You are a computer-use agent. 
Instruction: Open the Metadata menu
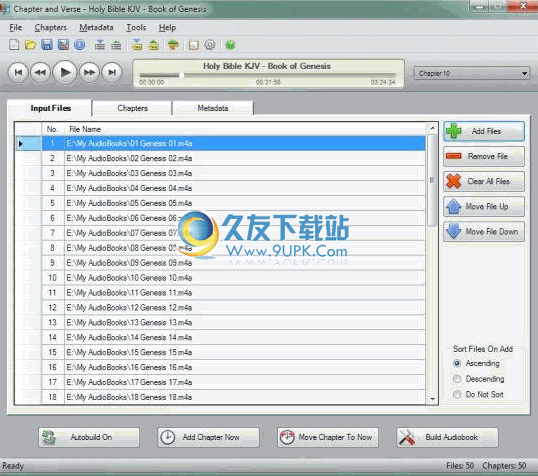pos(96,27)
